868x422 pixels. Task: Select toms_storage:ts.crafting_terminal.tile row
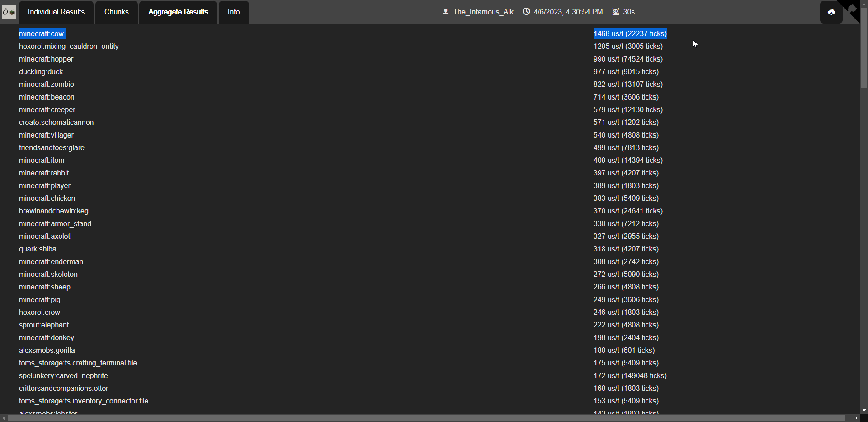[x=78, y=363]
